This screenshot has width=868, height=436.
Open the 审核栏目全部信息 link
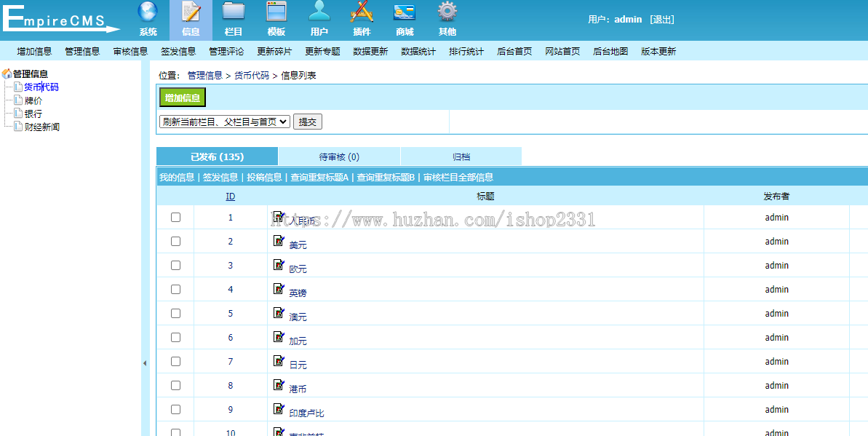point(458,178)
